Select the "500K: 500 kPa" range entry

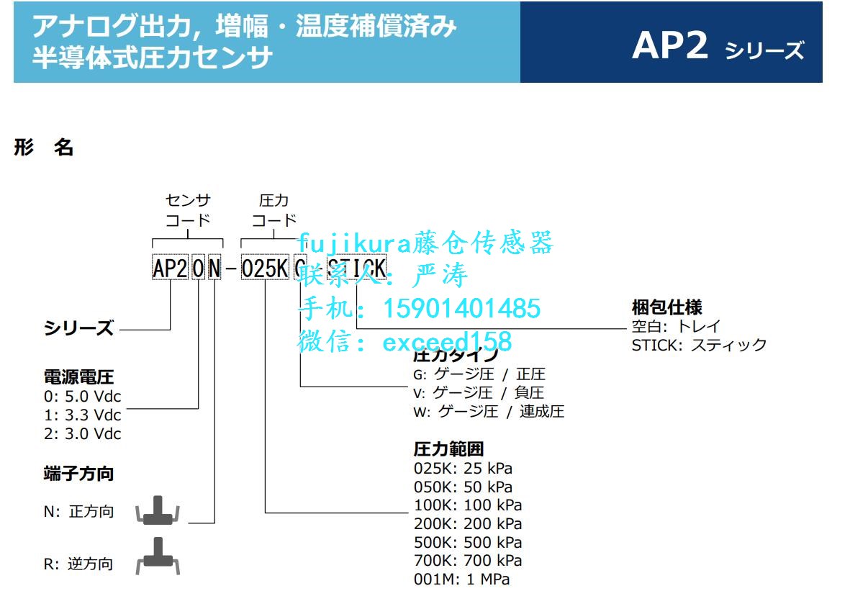468,543
